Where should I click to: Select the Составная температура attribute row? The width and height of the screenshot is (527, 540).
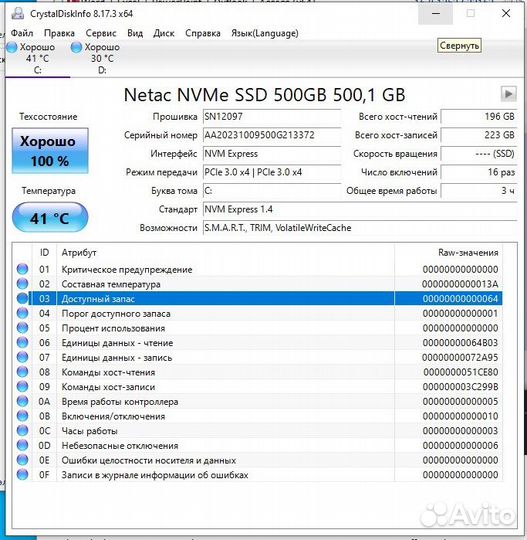258,284
